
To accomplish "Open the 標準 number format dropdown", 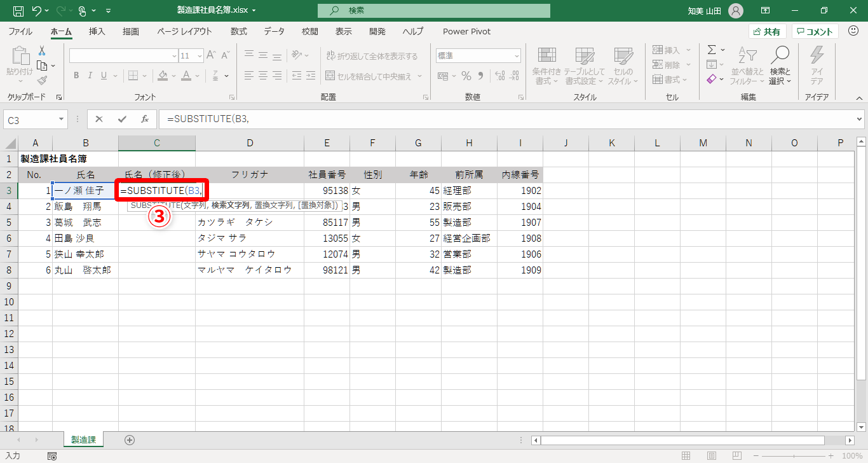I will tap(515, 56).
